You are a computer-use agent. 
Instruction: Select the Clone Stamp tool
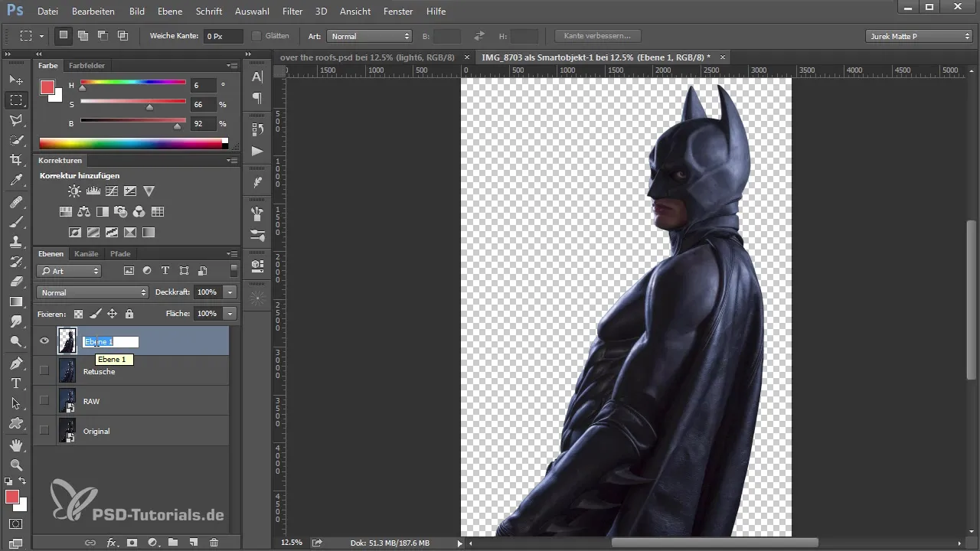click(15, 242)
